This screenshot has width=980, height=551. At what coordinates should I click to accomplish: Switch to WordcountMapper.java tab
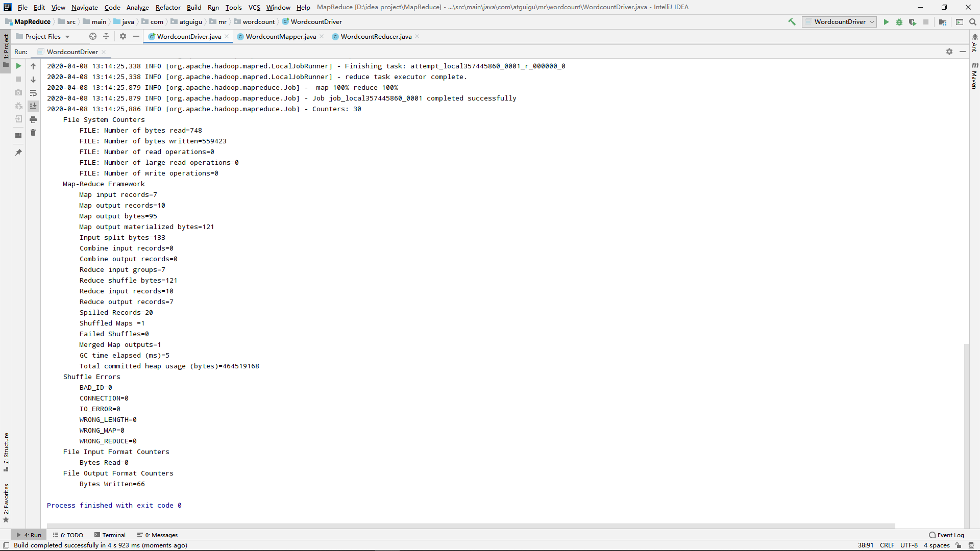point(280,37)
